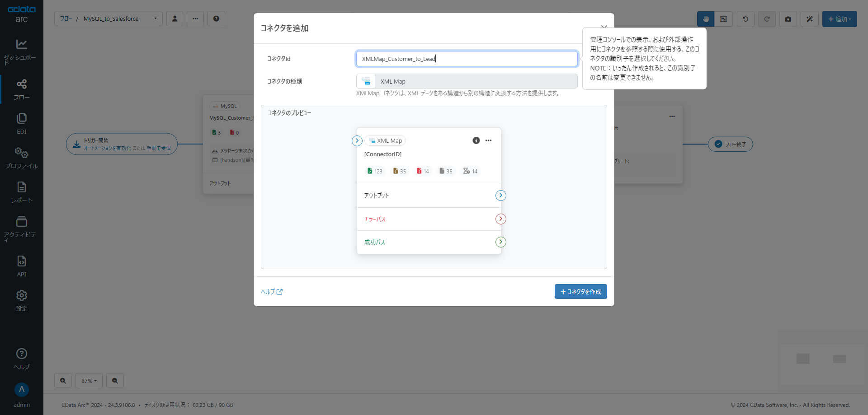Click the エラーパス error path port arrow
This screenshot has height=415, width=868.
500,219
